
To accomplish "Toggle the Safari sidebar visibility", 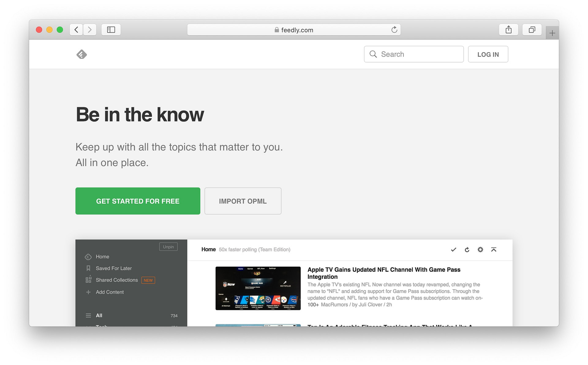I will pos(111,29).
